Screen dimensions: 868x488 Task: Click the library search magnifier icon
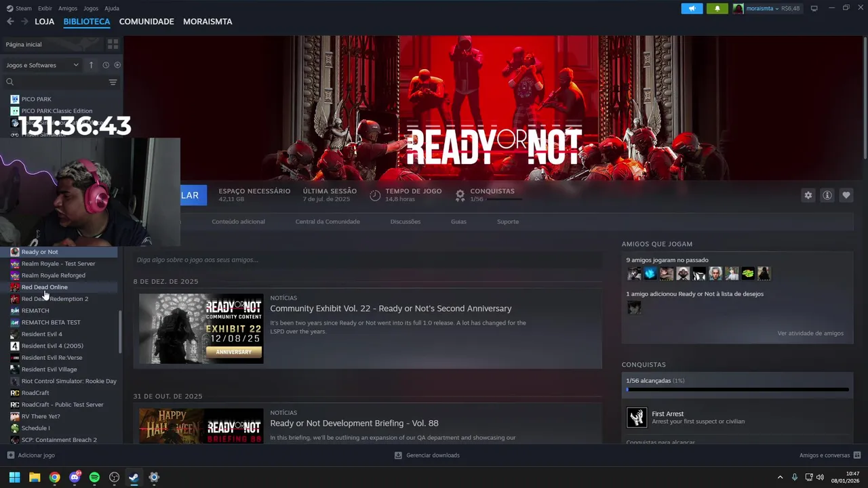click(9, 82)
